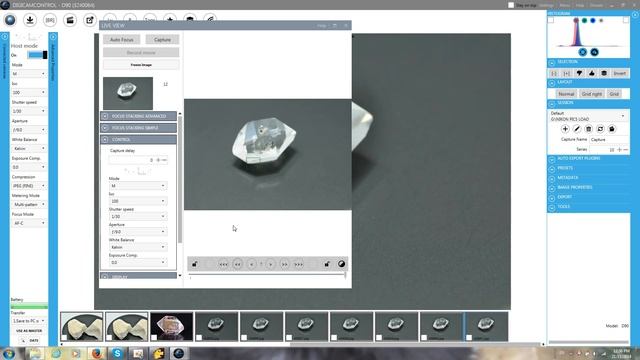
Task: Toggle the Stay on top checkbox
Action: (511, 5)
